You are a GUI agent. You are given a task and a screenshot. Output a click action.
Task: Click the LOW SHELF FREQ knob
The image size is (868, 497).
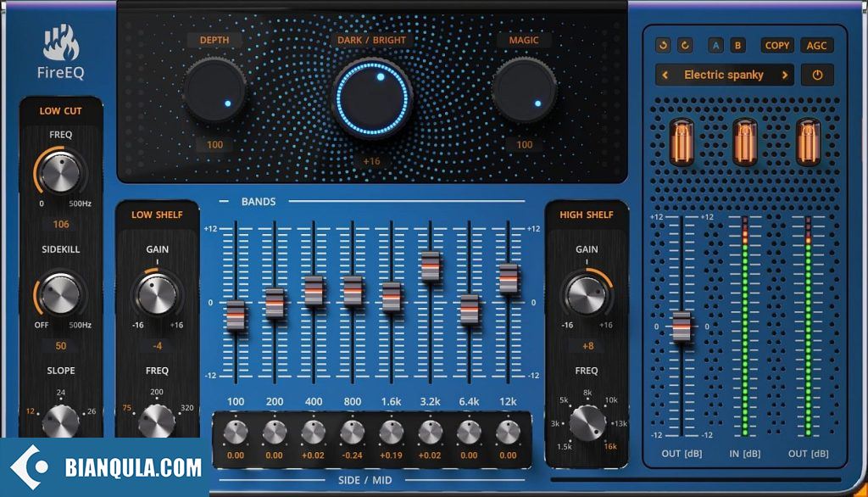(157, 422)
